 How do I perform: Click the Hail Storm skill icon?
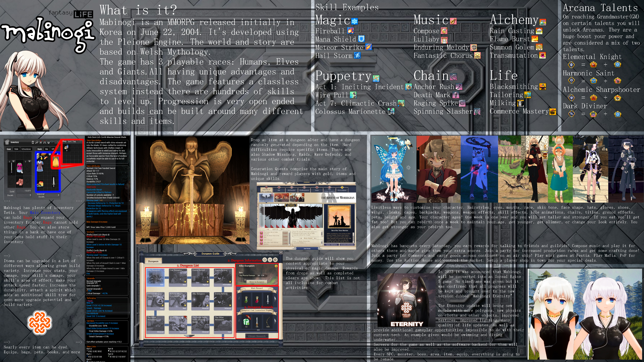click(358, 55)
